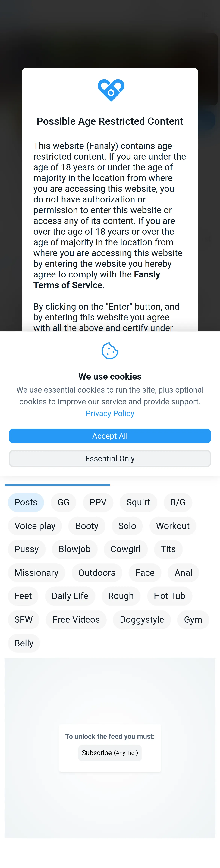Click Subscribe (Any Tier) button

coord(110,753)
